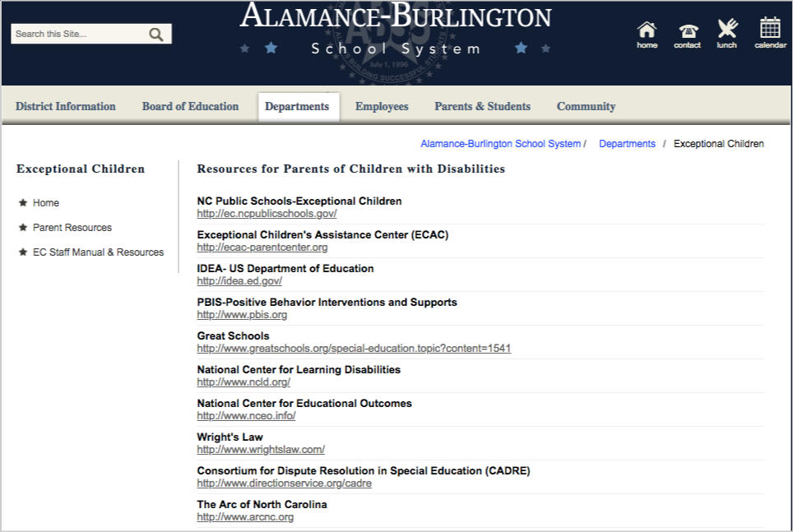Visit the ec.ncpublicschools.gov link
The height and width of the screenshot is (532, 793).
click(x=267, y=214)
